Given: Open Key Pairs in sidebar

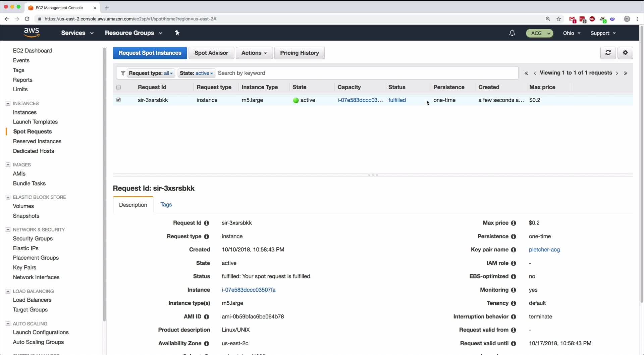Looking at the screenshot, I should coord(24,268).
